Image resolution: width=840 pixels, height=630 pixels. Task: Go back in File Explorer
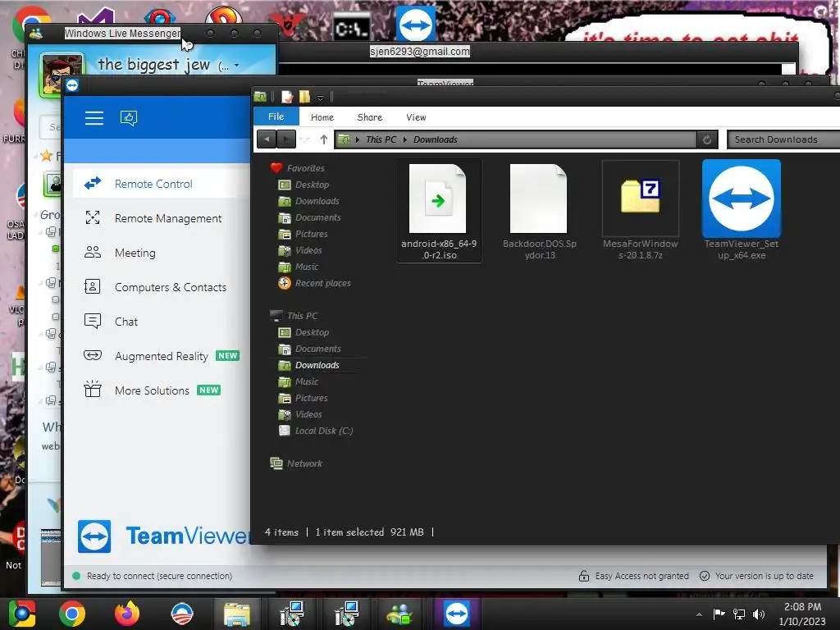267,139
